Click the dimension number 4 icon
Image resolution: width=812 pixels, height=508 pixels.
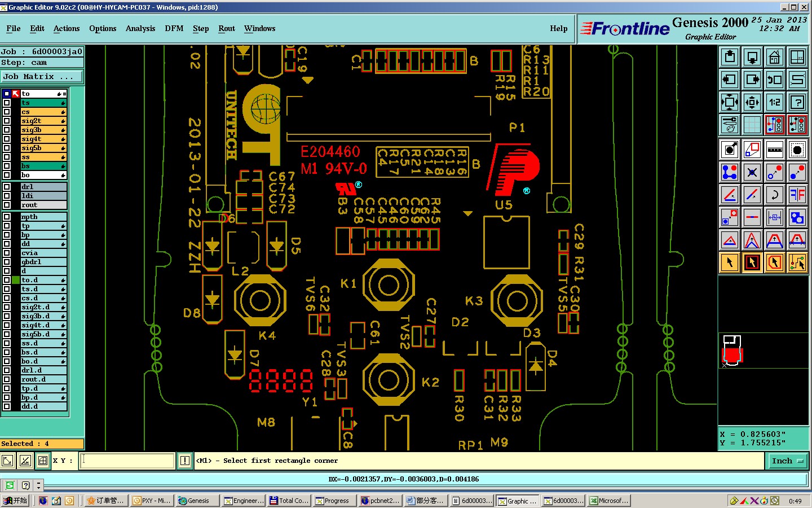pyautogui.click(x=775, y=217)
